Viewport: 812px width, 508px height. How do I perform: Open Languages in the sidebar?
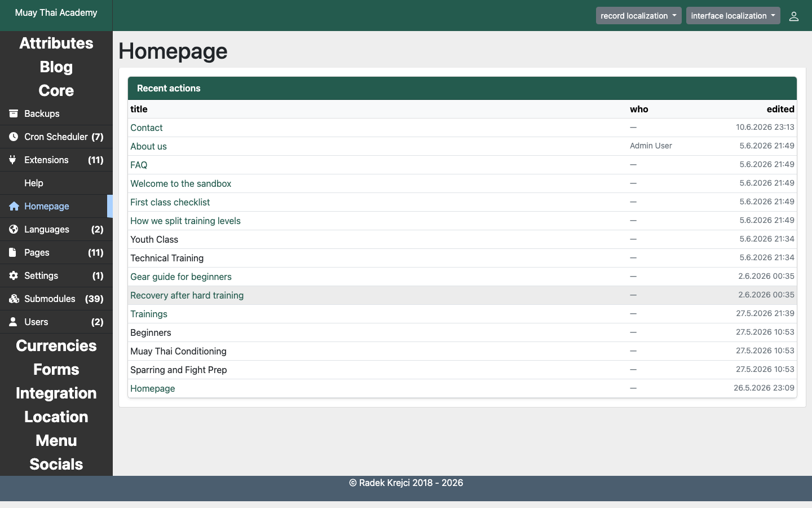coord(56,229)
